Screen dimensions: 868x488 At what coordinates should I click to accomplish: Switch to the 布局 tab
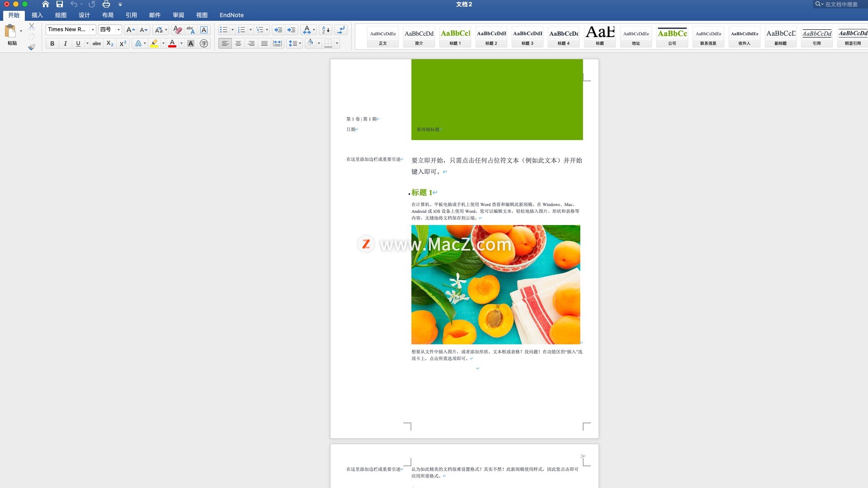108,15
